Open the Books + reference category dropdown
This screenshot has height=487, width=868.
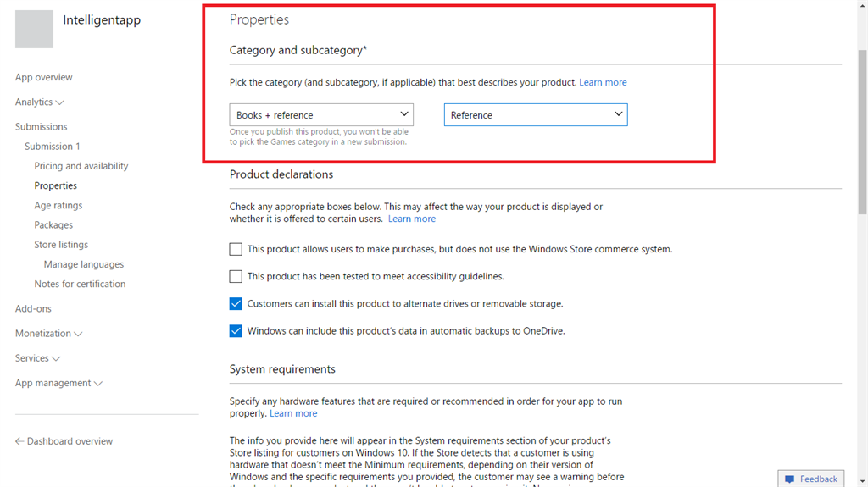pyautogui.click(x=321, y=115)
